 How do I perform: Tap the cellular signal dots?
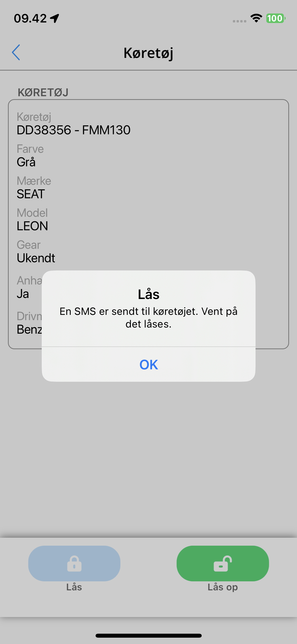click(x=239, y=21)
